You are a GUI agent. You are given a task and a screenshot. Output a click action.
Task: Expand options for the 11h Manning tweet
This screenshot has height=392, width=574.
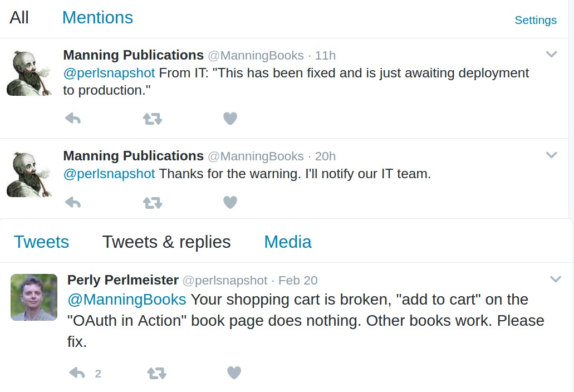pos(551,54)
